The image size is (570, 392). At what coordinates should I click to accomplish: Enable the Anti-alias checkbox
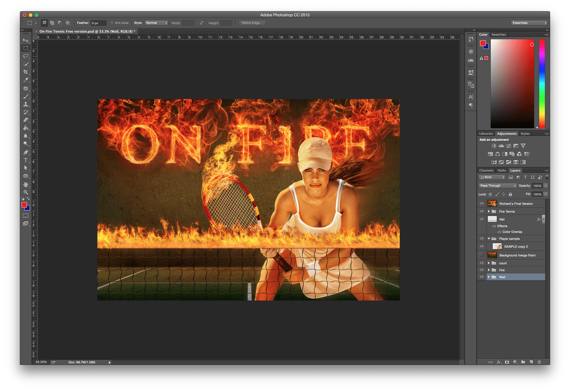click(112, 23)
